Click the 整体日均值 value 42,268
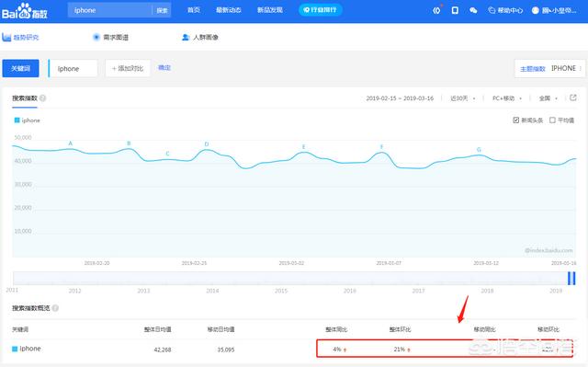The width and height of the screenshot is (588, 367). click(x=163, y=350)
